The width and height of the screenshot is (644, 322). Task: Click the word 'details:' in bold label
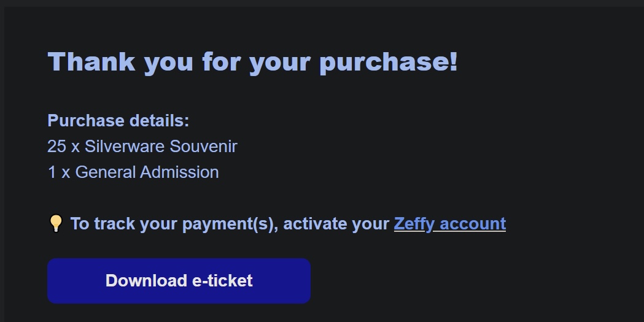point(159,121)
